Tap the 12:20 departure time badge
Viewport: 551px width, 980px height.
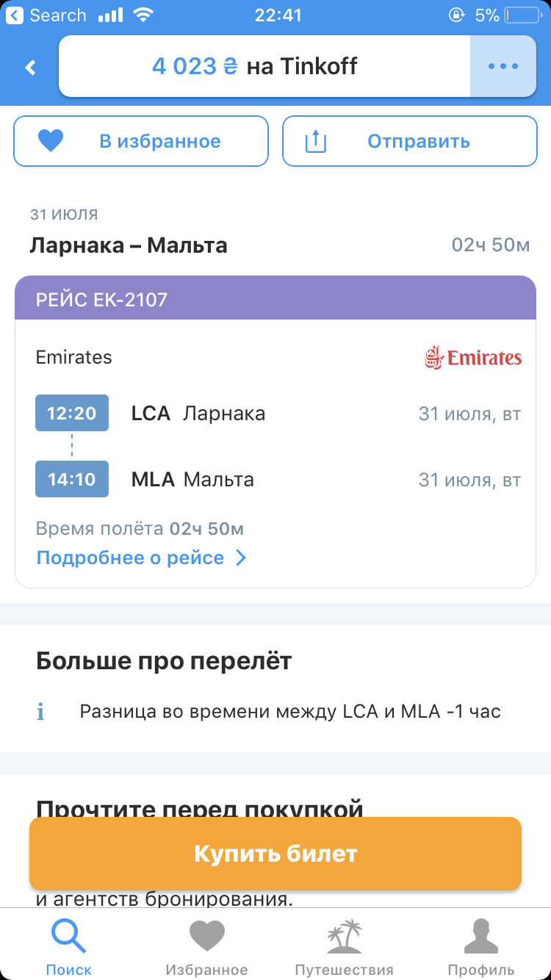pyautogui.click(x=72, y=413)
